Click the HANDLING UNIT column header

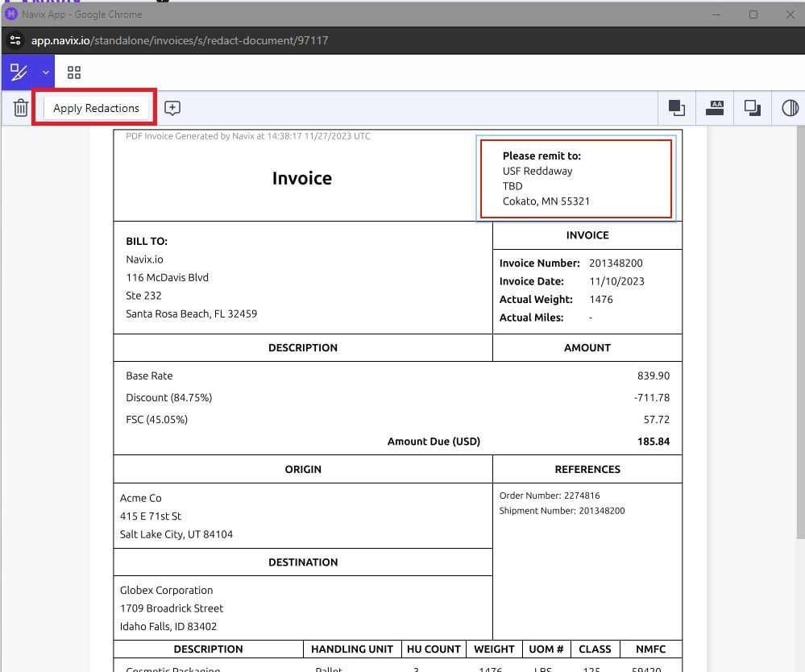(x=352, y=649)
